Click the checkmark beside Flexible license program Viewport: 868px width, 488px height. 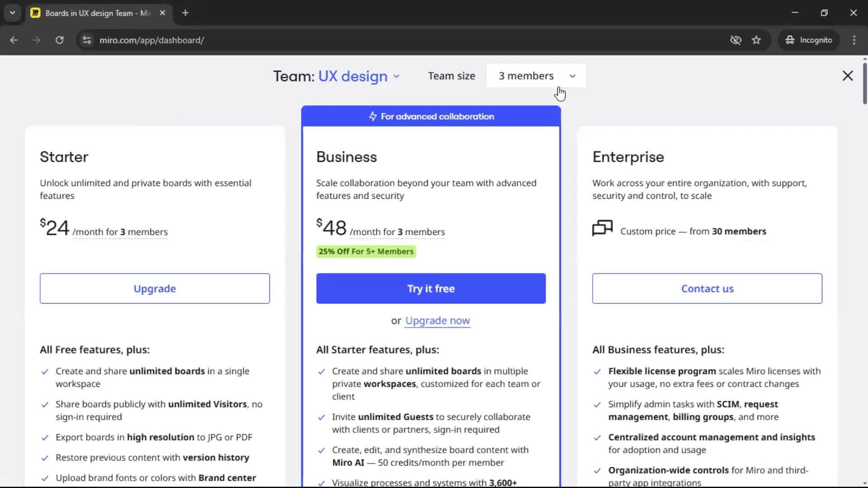tap(597, 372)
